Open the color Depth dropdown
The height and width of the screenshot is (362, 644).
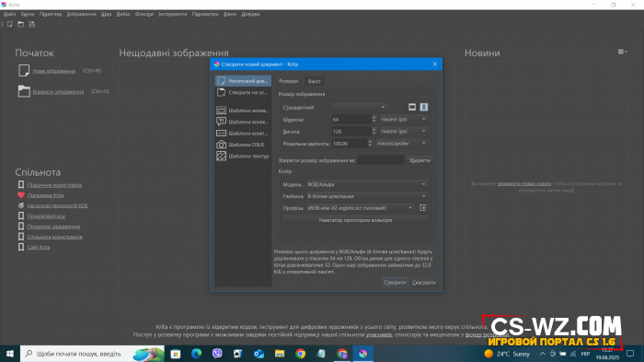[x=367, y=196]
